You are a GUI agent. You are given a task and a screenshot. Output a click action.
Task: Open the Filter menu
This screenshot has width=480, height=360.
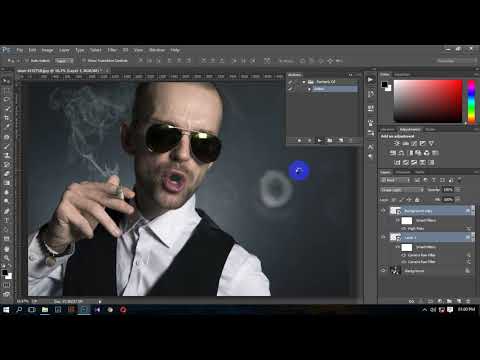coord(112,50)
